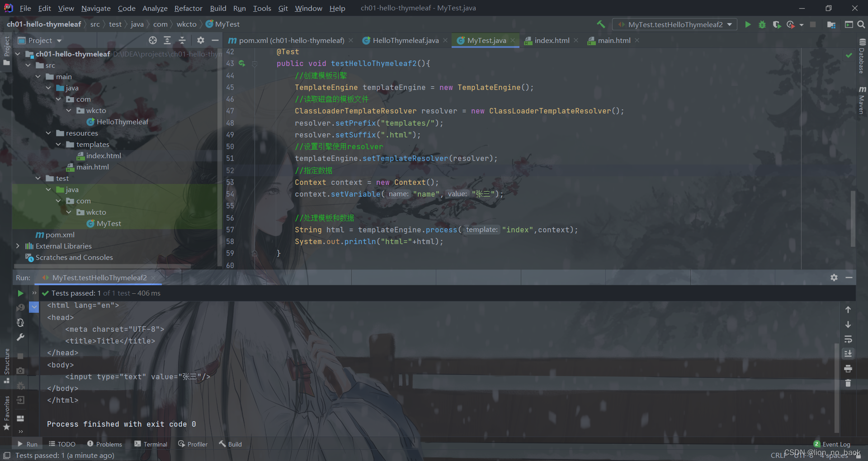Navigate to next output with down arrow

[x=848, y=325]
